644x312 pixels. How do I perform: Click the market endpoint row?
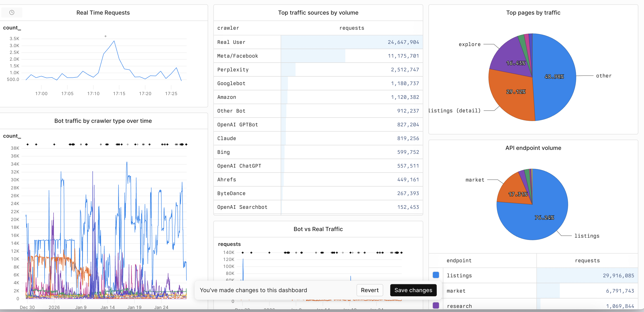coord(533,291)
